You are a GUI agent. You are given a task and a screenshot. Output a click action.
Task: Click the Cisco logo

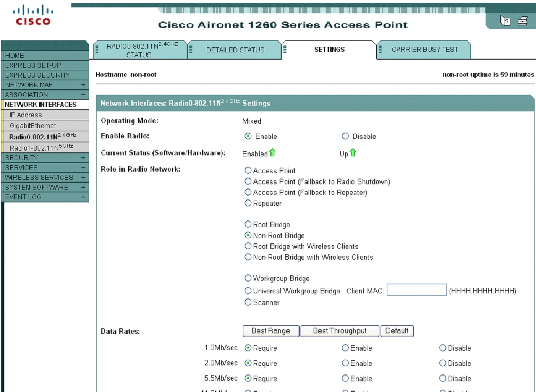coord(33,15)
